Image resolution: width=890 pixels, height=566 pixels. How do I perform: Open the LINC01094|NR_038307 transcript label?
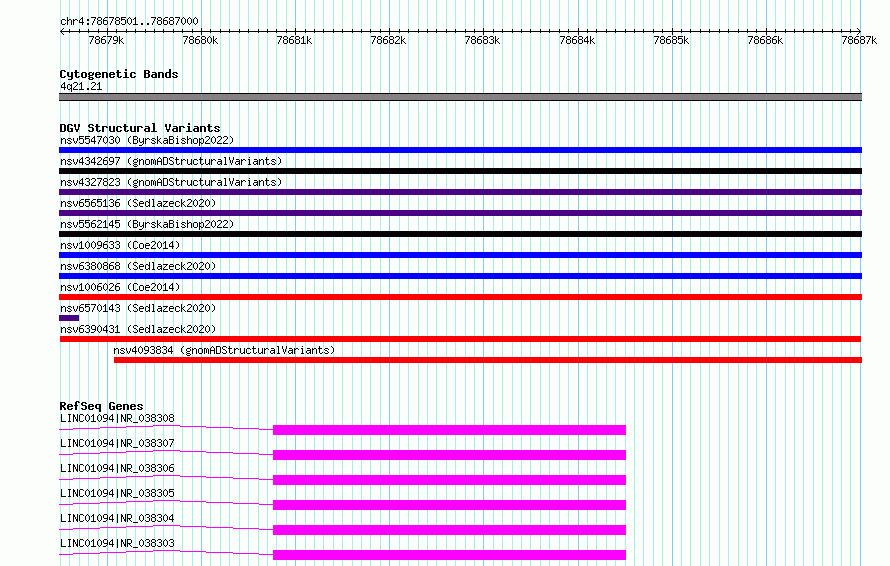[x=117, y=443]
